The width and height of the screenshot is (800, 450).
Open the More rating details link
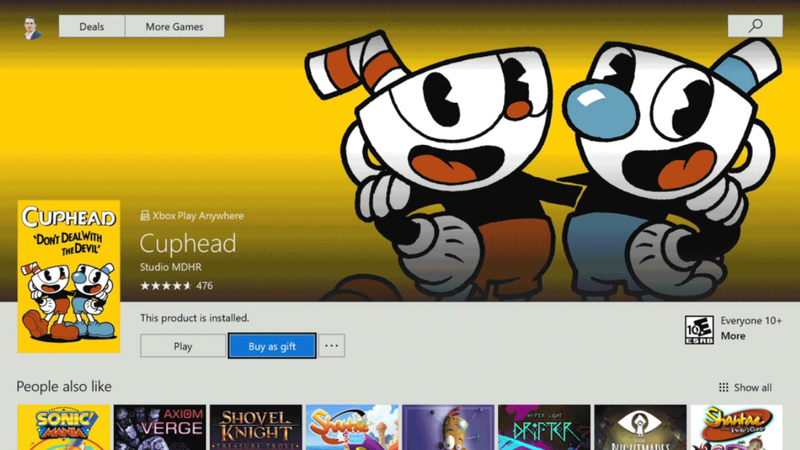pos(733,336)
